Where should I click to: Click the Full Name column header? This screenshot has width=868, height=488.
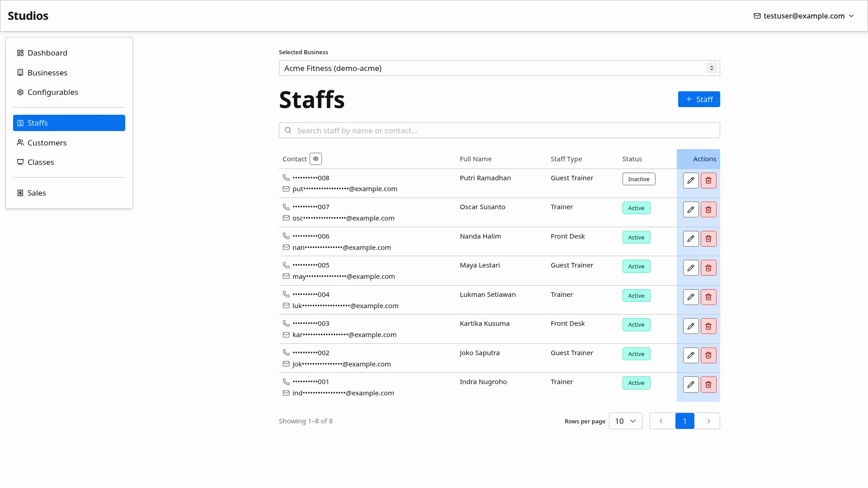(x=476, y=159)
